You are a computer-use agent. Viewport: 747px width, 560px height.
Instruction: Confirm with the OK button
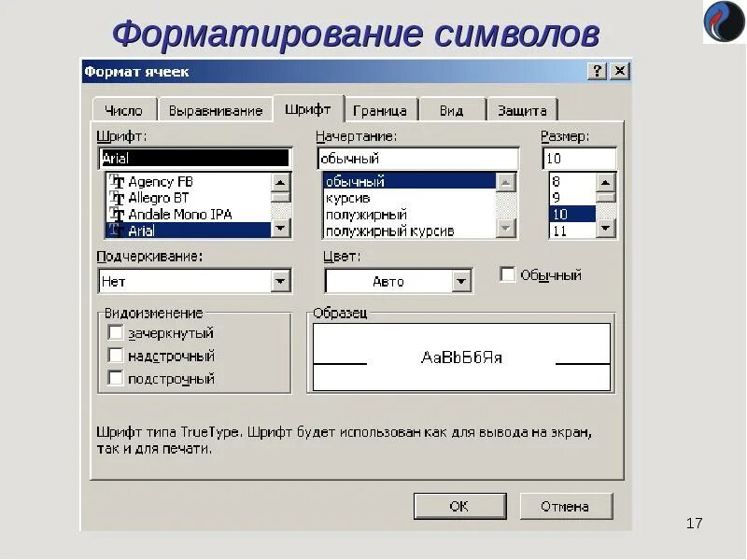point(459,506)
